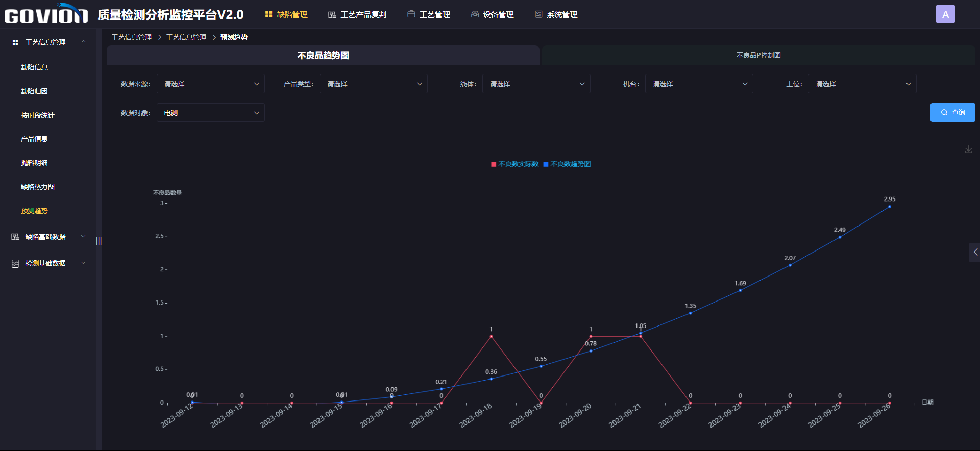Click the 2.95 trend data point
The width and height of the screenshot is (980, 451).
click(x=890, y=207)
